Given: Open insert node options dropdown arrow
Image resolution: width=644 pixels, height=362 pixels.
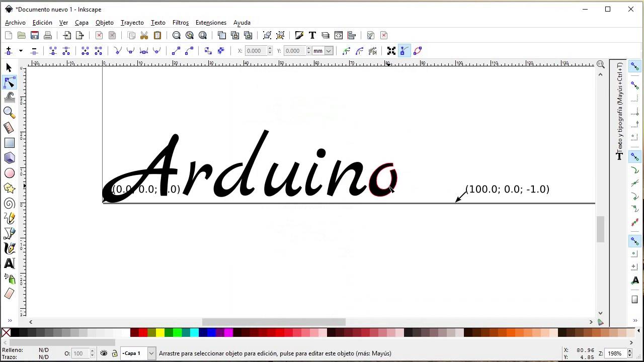Looking at the screenshot, I should click(x=21, y=51).
